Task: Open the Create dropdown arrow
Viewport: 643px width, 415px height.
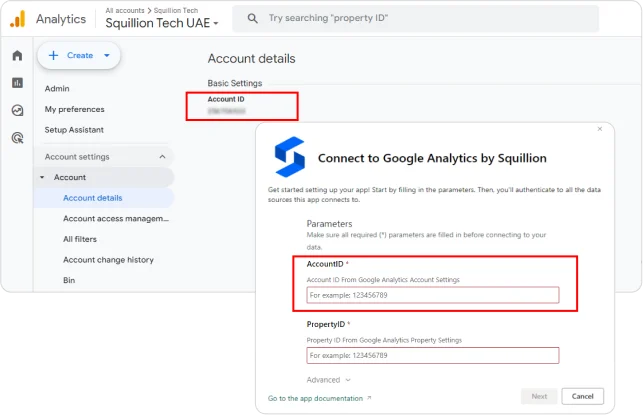Action: [107, 55]
